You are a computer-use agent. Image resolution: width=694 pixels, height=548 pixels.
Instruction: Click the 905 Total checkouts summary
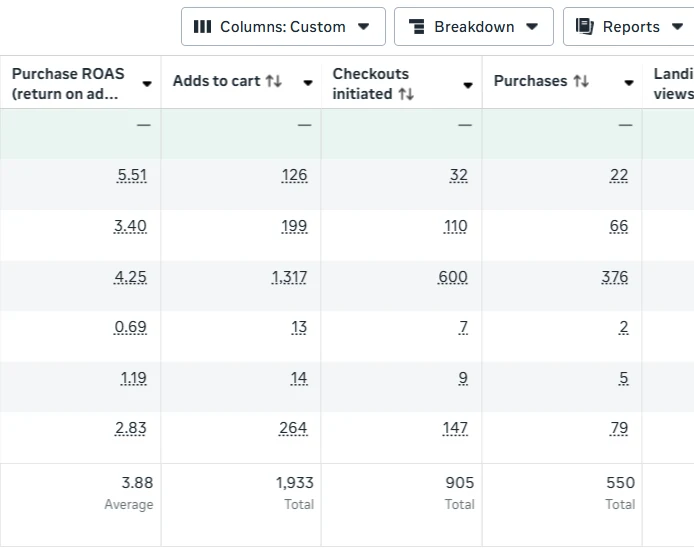(459, 492)
